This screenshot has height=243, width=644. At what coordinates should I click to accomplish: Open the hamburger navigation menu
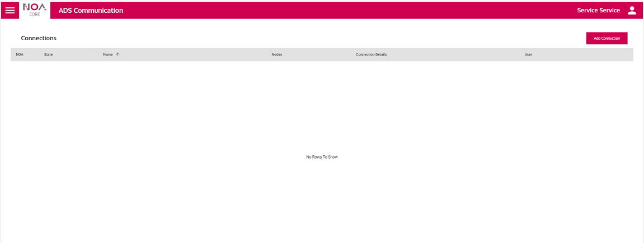[x=10, y=11]
